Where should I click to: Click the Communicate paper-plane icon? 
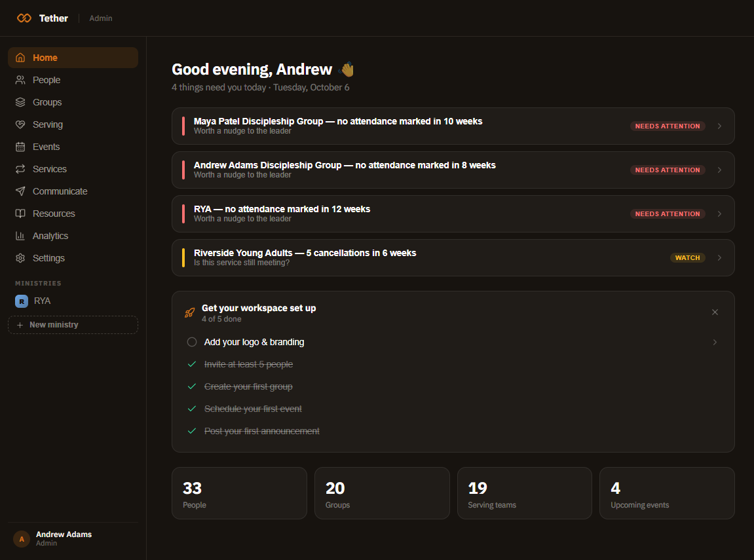coord(20,191)
